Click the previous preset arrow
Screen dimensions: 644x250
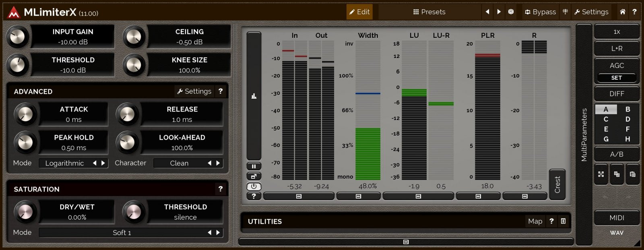[x=487, y=12]
